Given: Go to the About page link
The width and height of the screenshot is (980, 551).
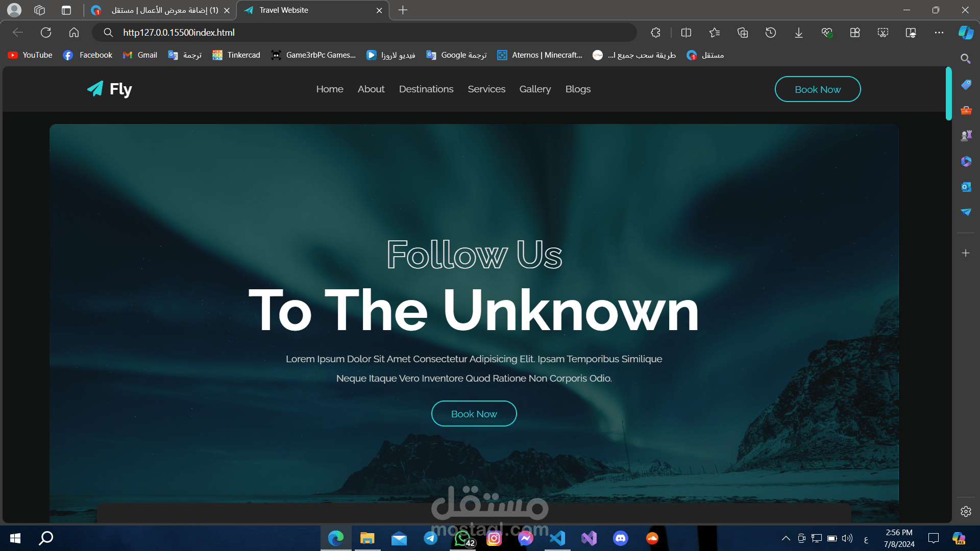Looking at the screenshot, I should (x=371, y=89).
